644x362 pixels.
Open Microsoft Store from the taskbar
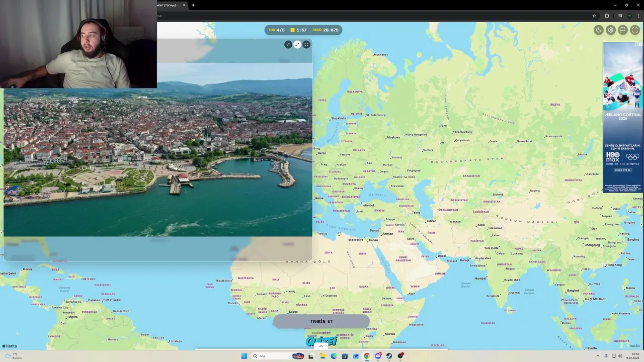(345, 356)
